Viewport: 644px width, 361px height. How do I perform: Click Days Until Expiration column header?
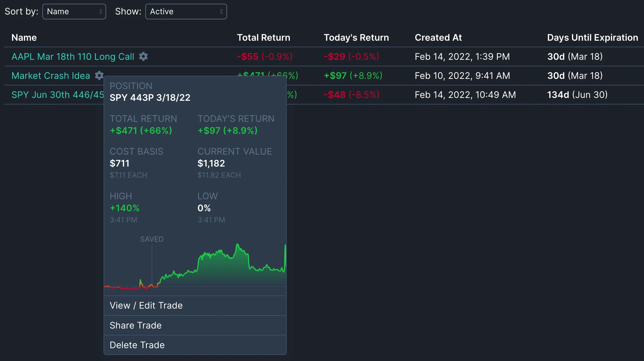point(593,38)
